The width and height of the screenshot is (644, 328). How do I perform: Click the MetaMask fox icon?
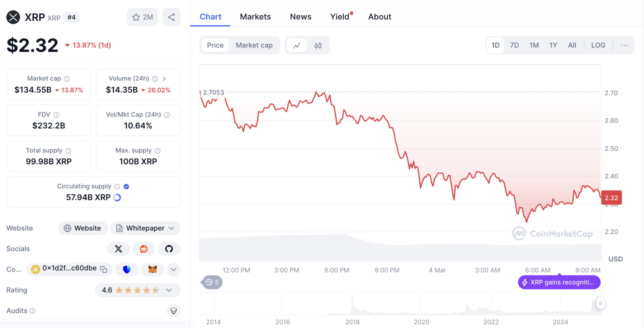pyautogui.click(x=153, y=269)
